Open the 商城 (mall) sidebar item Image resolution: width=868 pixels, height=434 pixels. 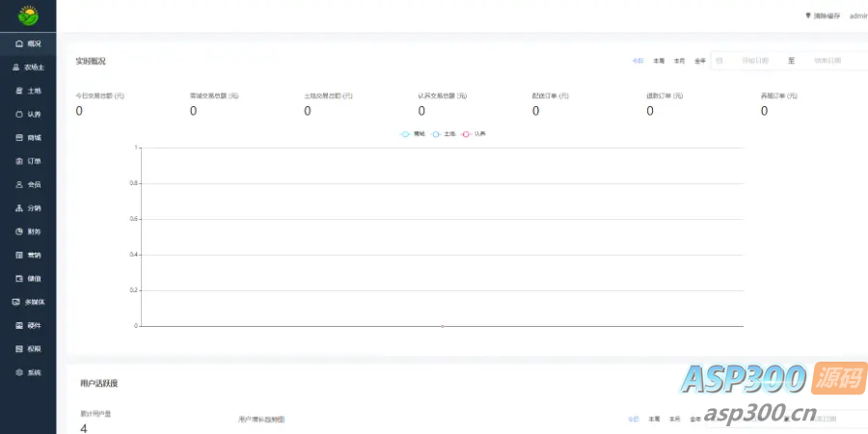tap(28, 138)
